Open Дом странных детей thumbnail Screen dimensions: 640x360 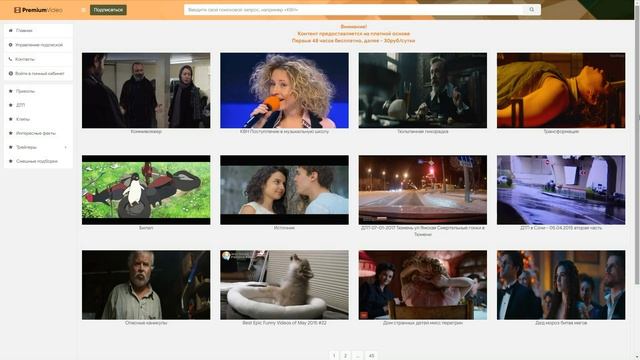click(423, 285)
